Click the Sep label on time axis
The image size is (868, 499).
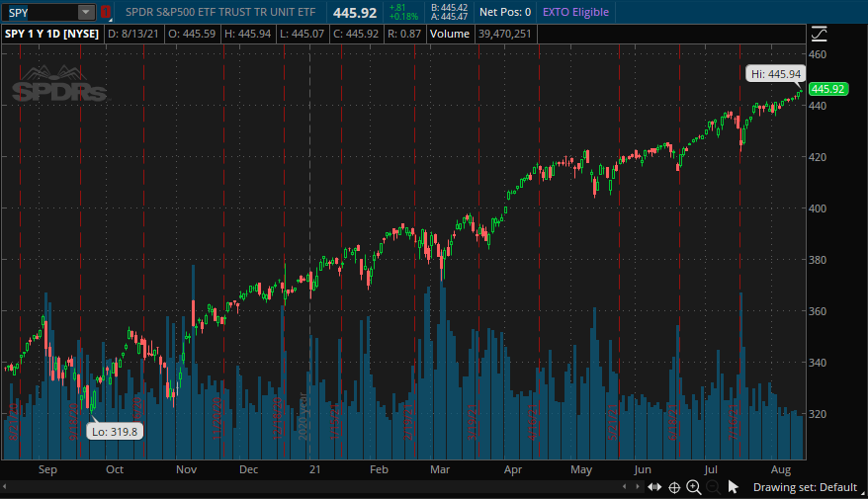(47, 469)
